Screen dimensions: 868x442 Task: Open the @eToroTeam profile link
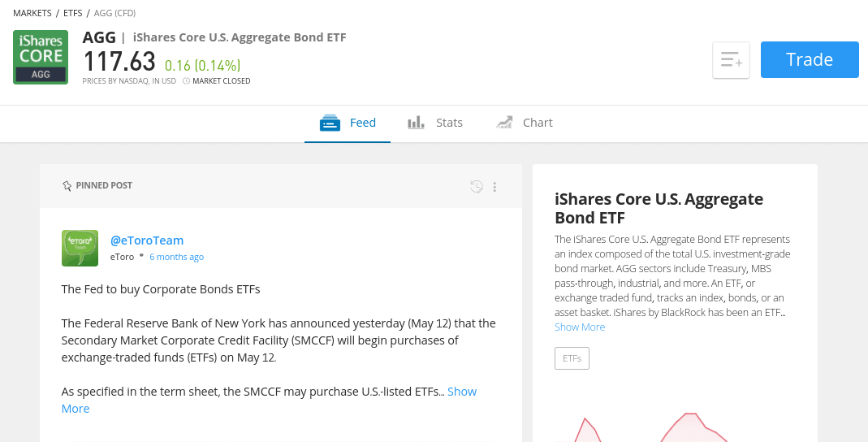click(x=147, y=240)
